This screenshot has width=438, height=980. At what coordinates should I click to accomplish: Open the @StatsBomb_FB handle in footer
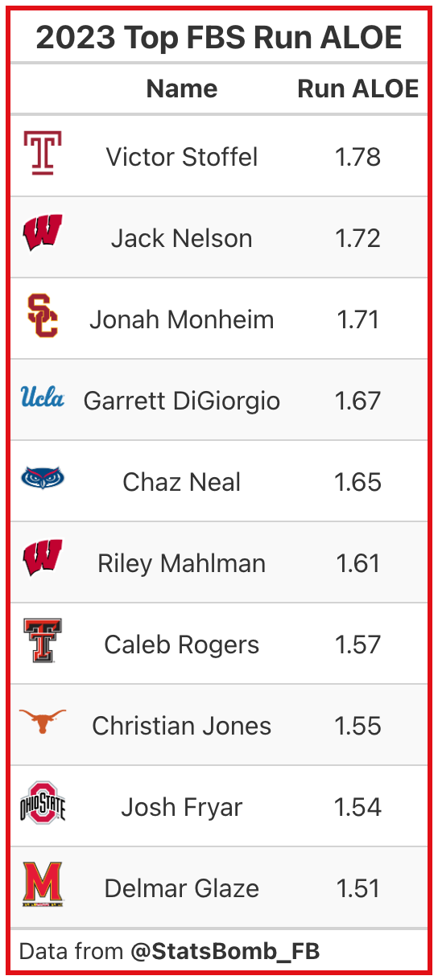coord(225,952)
